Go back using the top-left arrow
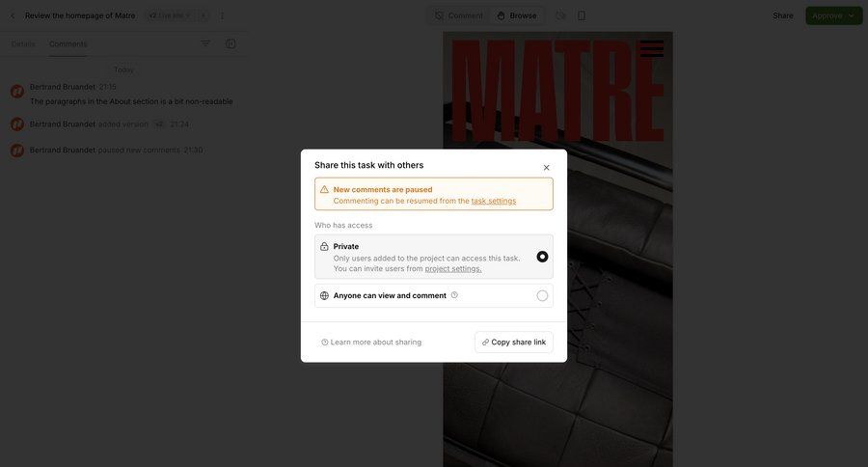Viewport: 868px width, 467px height. click(x=13, y=15)
